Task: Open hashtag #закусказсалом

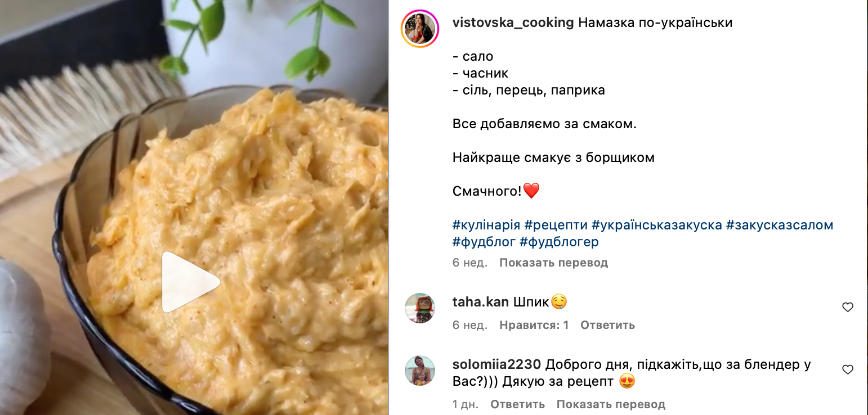Action: 780,225
